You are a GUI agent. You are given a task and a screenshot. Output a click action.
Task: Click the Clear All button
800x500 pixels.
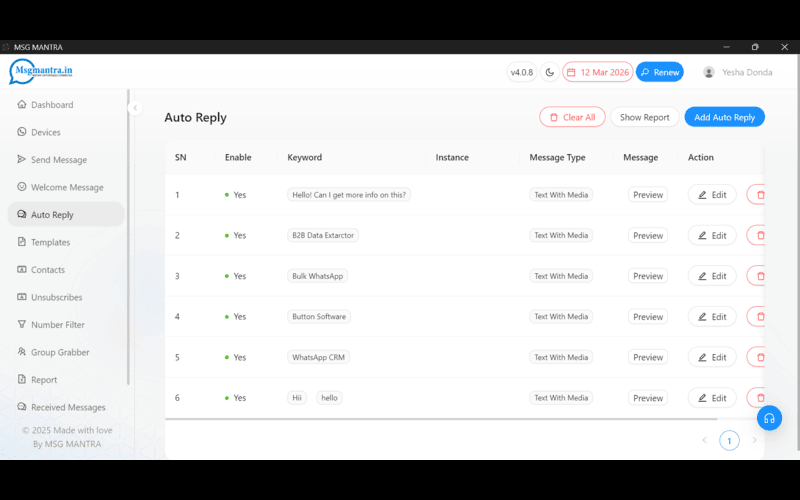(572, 117)
